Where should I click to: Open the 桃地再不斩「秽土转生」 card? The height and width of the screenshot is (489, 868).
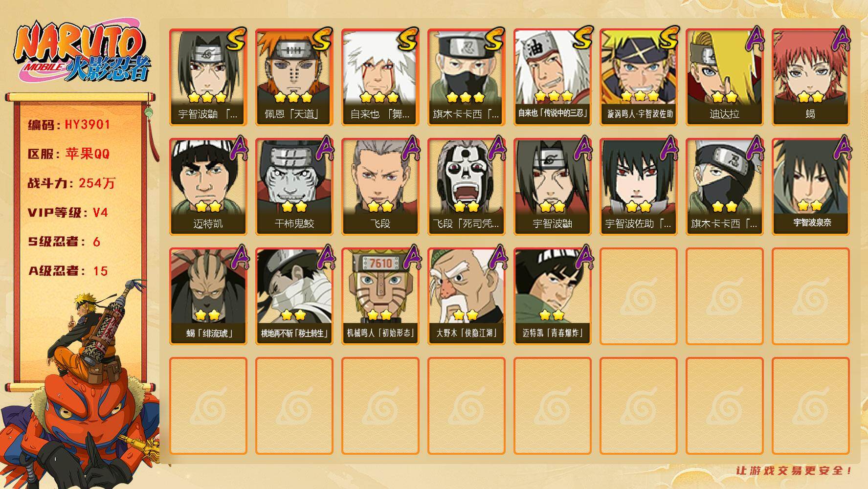click(x=294, y=296)
